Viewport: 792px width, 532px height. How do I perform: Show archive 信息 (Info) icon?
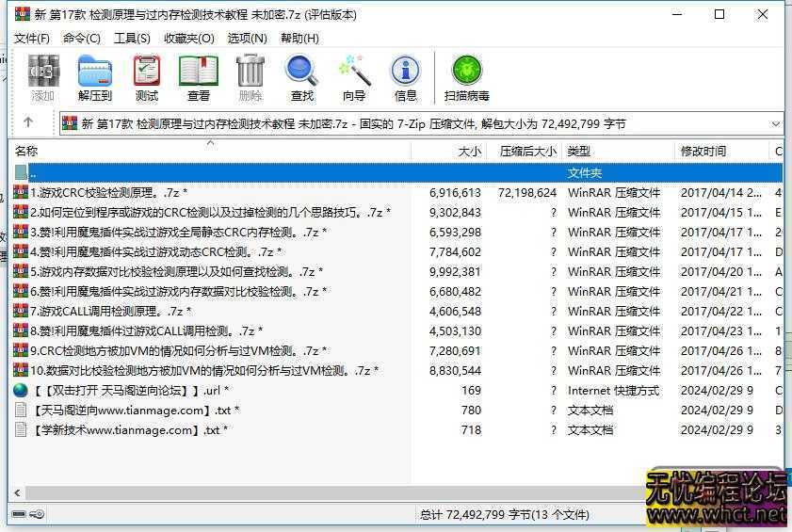(406, 77)
